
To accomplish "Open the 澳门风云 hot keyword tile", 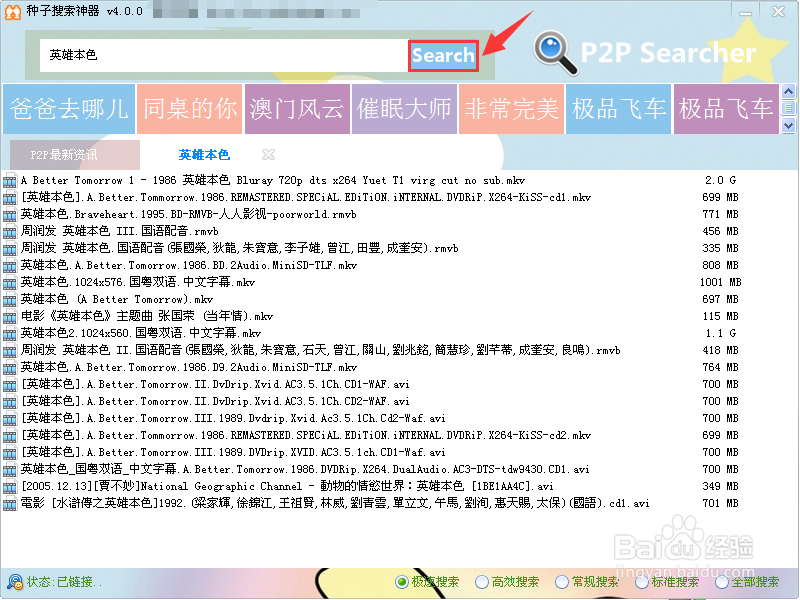I will pos(297,109).
